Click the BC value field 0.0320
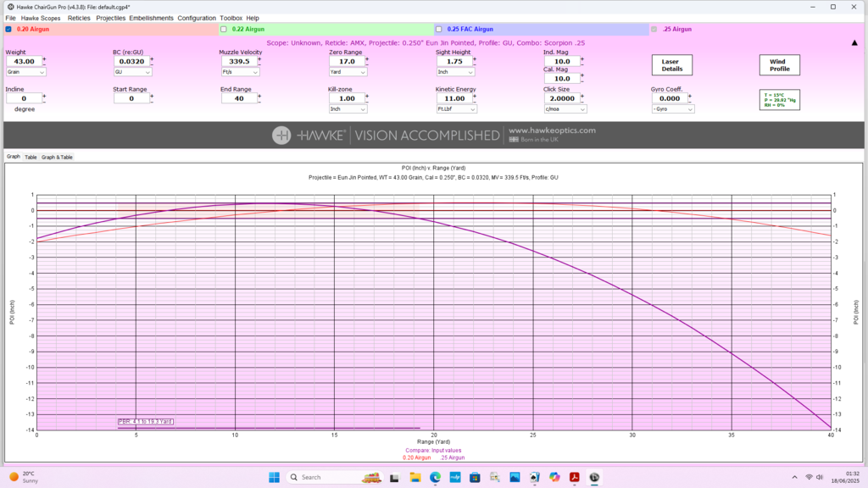This screenshot has height=488, width=868. 131,61
